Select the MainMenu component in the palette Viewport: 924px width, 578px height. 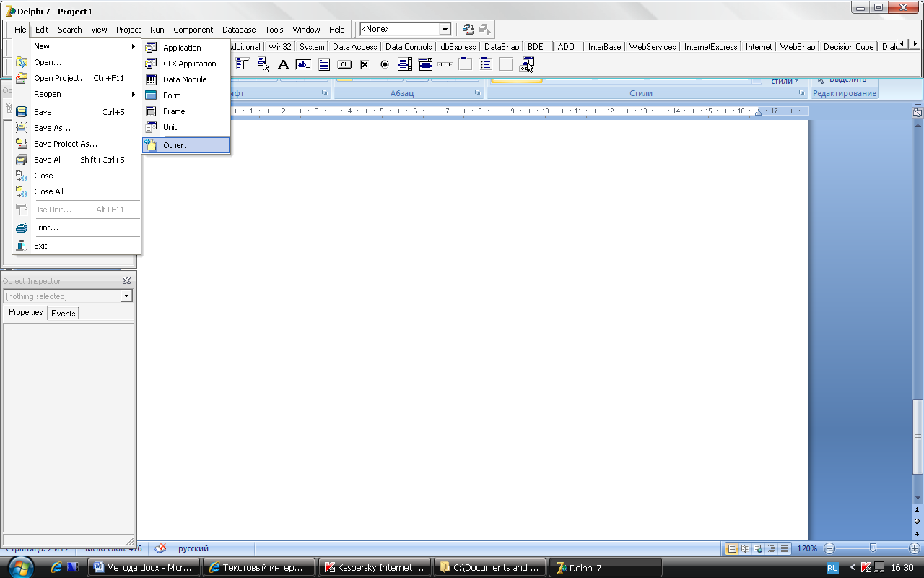242,64
